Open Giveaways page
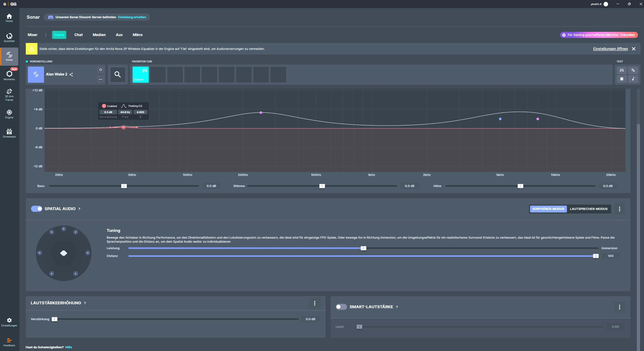 pos(9,133)
